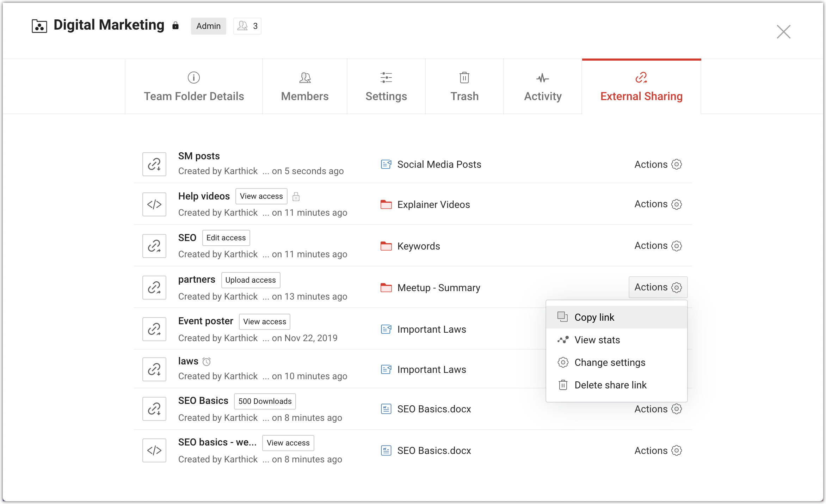Click the alarm clock icon next to laws

point(207,362)
